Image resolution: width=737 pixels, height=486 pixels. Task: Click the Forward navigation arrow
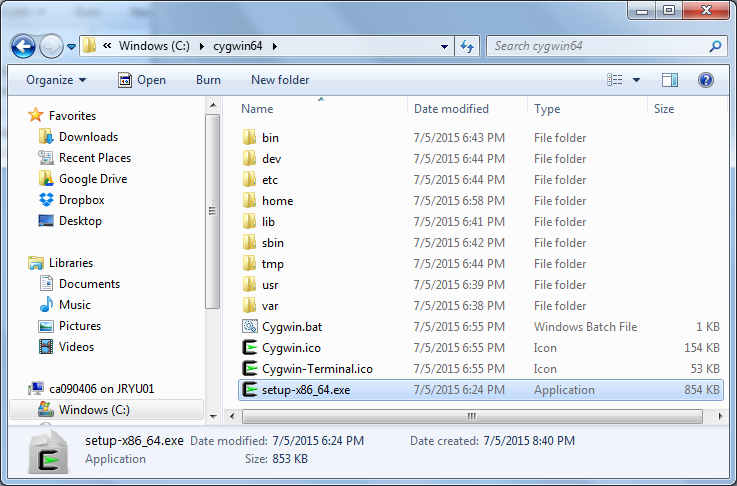click(x=51, y=47)
